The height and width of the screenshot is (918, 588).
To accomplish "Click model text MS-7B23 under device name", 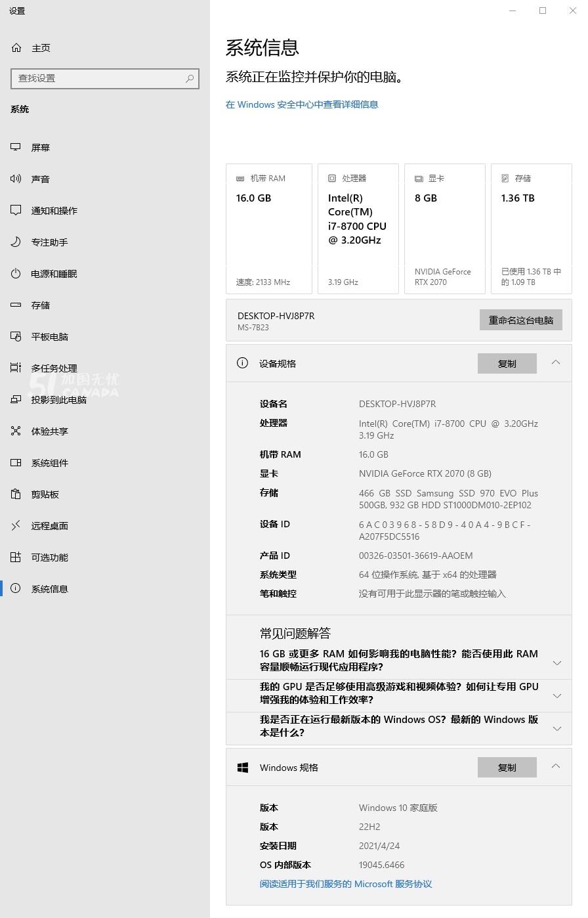I will click(x=253, y=328).
